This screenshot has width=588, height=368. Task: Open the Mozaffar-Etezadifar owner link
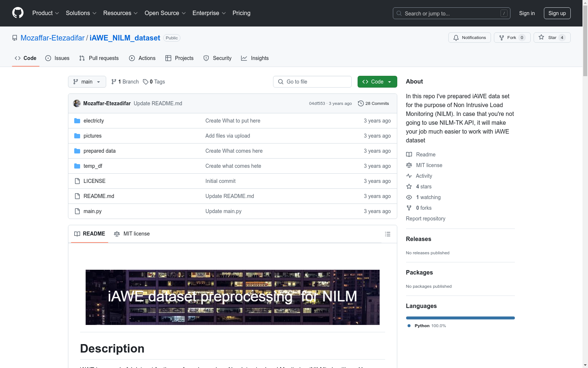pos(53,38)
